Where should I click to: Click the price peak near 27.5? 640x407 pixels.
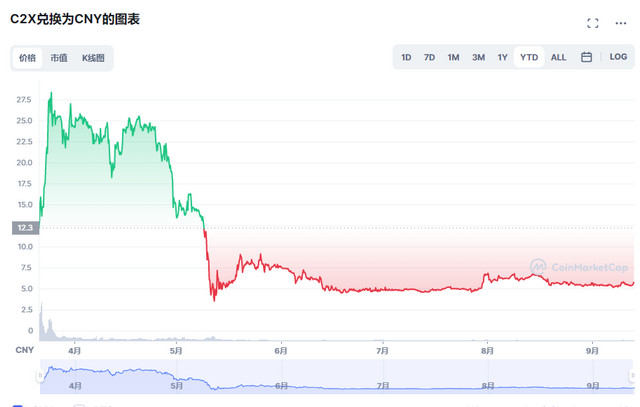point(51,93)
